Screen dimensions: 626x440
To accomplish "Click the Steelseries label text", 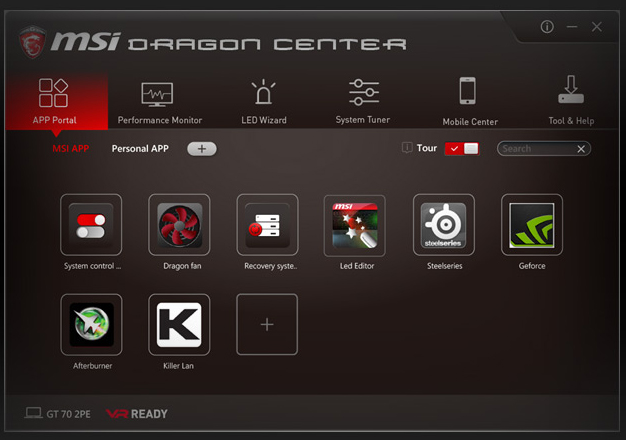I will [x=445, y=266].
